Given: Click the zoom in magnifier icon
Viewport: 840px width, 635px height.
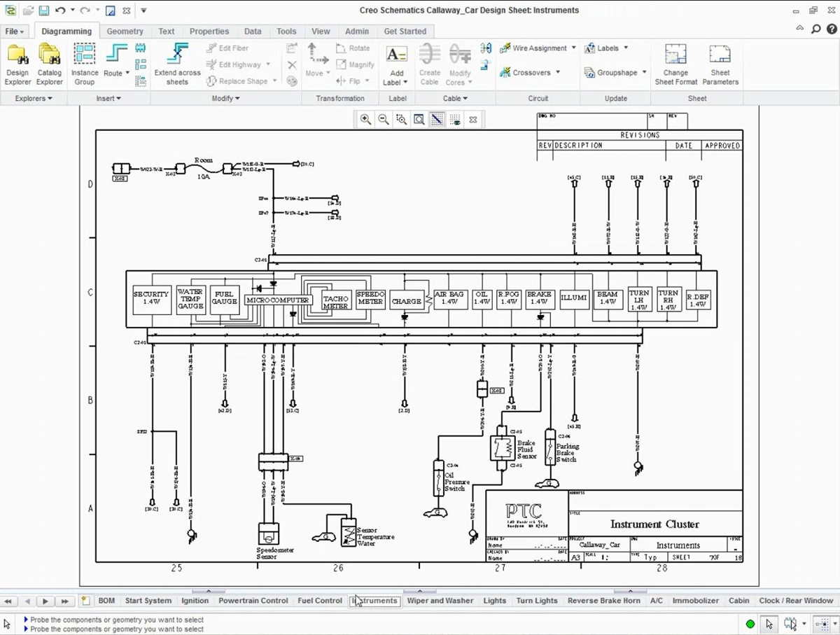Looking at the screenshot, I should 365,120.
